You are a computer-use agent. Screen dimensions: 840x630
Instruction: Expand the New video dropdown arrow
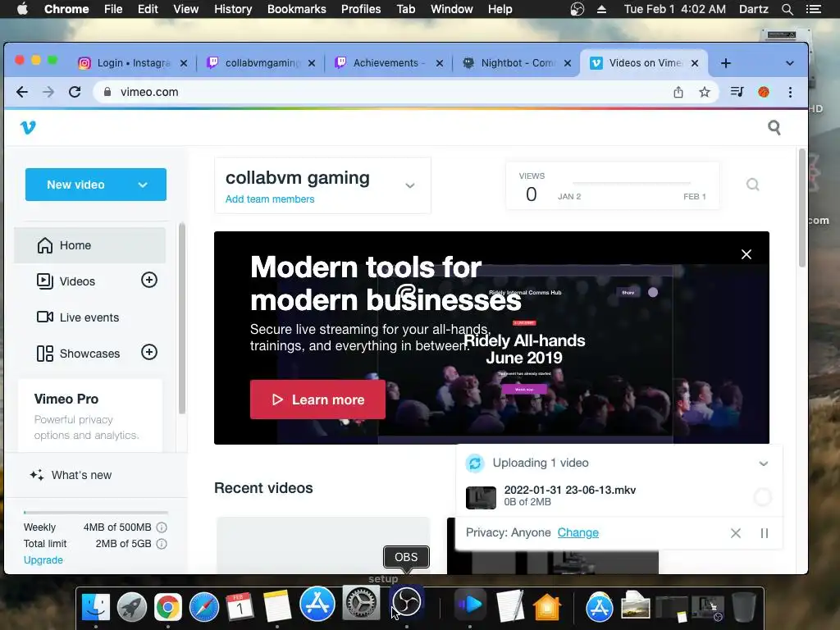[x=143, y=185]
